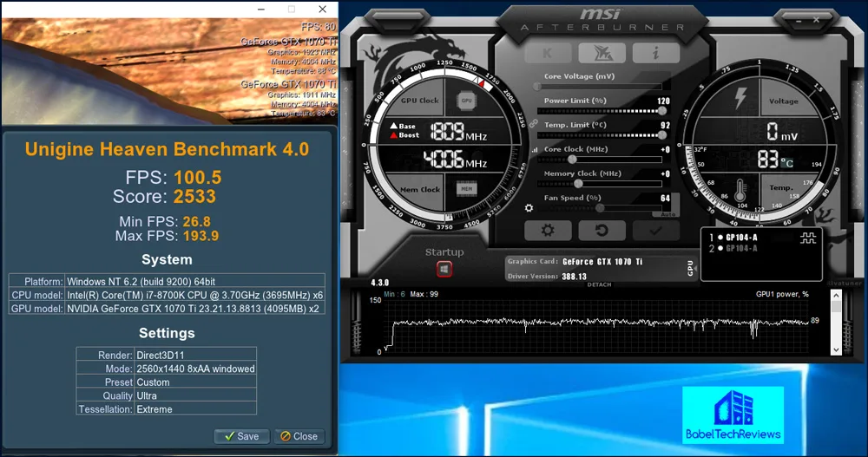Click the Min FPS value 26.8
The height and width of the screenshot is (457, 868).
tap(196, 221)
